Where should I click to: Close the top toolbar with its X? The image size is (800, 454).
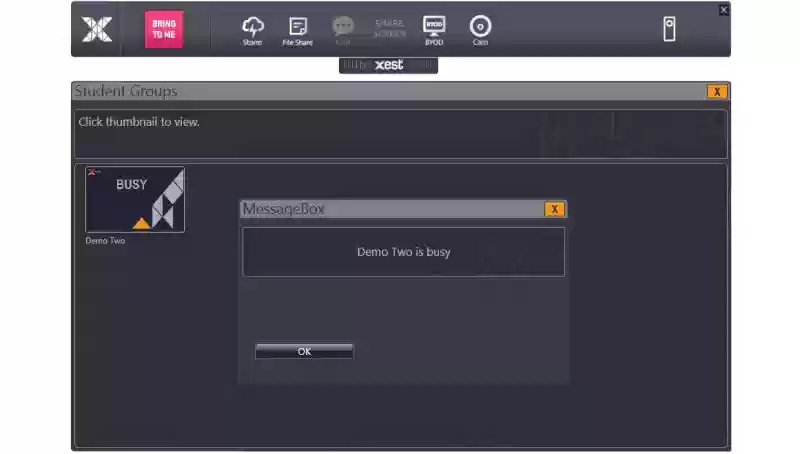[x=723, y=10]
